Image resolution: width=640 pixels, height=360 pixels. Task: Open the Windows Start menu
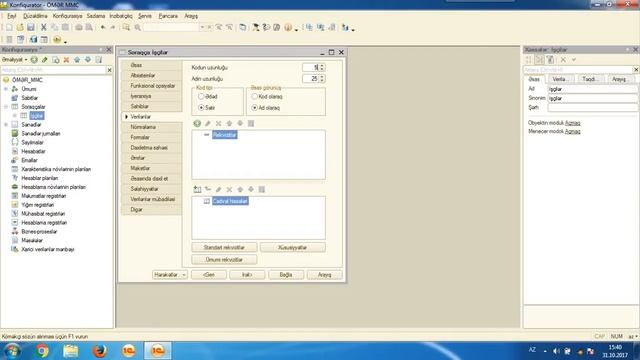[12, 351]
